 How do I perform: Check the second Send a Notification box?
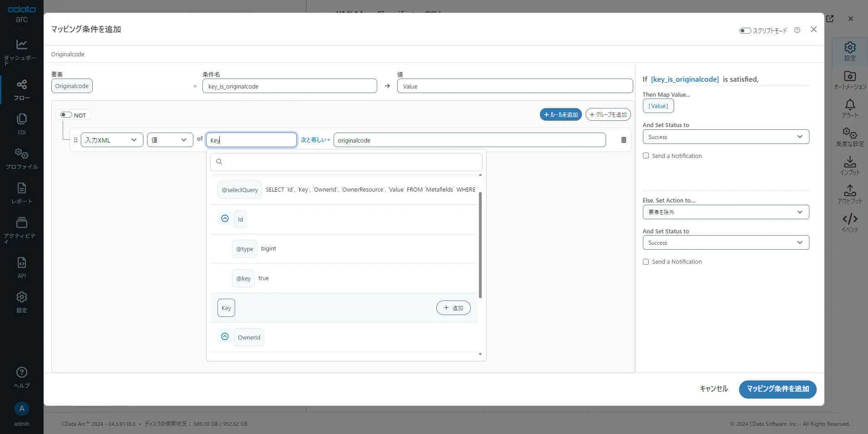646,261
